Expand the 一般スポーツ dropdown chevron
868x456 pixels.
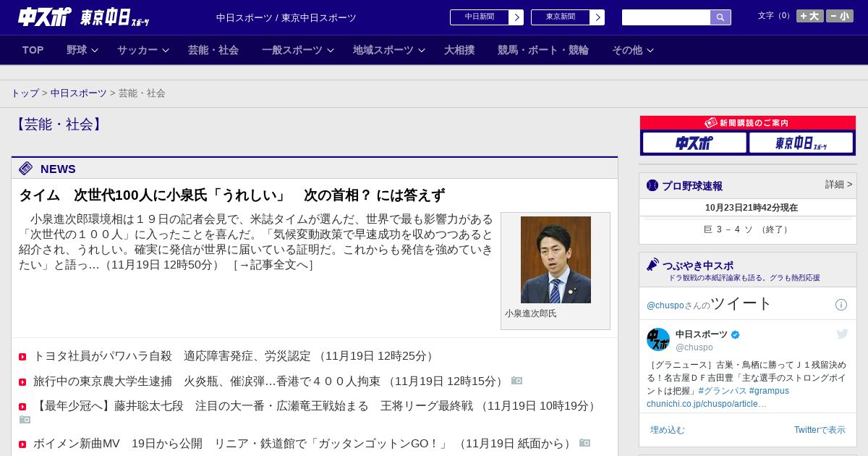click(x=331, y=51)
